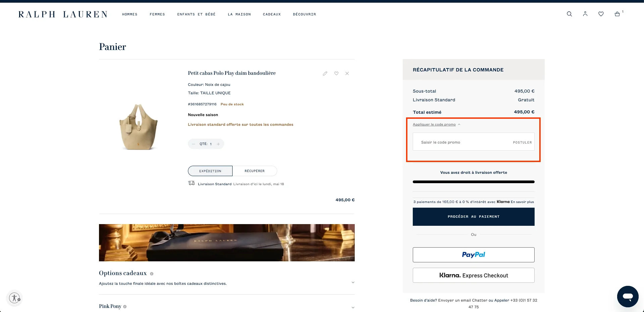Click Envoyer un email help link
Image resolution: width=644 pixels, height=312 pixels.
(x=454, y=301)
